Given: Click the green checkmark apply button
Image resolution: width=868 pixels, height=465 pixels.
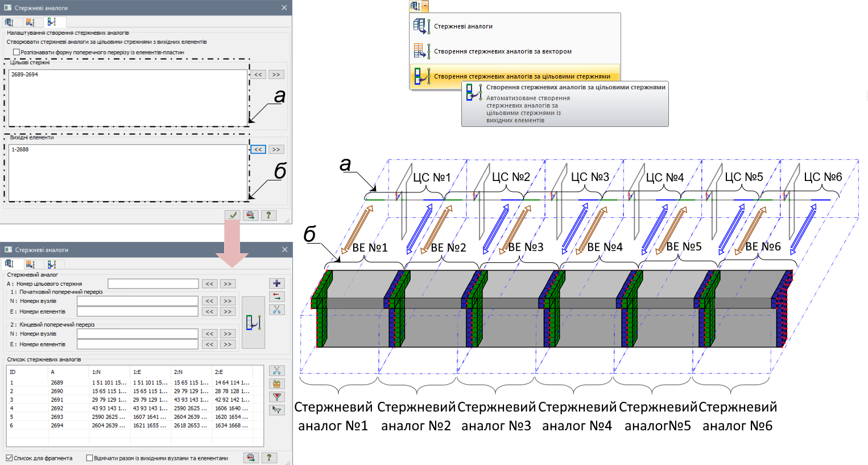Looking at the screenshot, I should [x=232, y=215].
